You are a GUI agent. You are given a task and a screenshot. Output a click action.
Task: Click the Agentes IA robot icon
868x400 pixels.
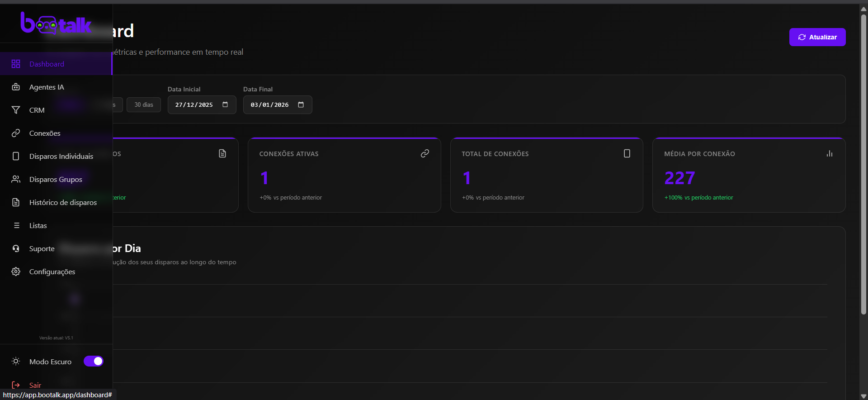16,87
